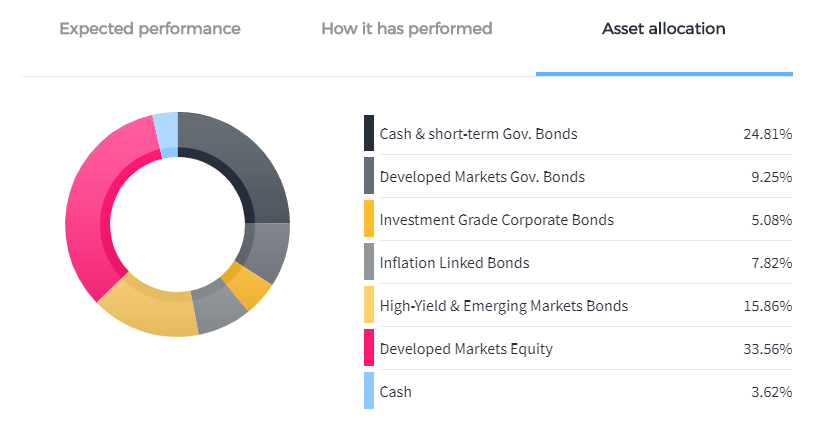Click the dark navy Cash & short-term Gov. Bonds swatch
The width and height of the screenshot is (814, 427).
click(x=369, y=133)
